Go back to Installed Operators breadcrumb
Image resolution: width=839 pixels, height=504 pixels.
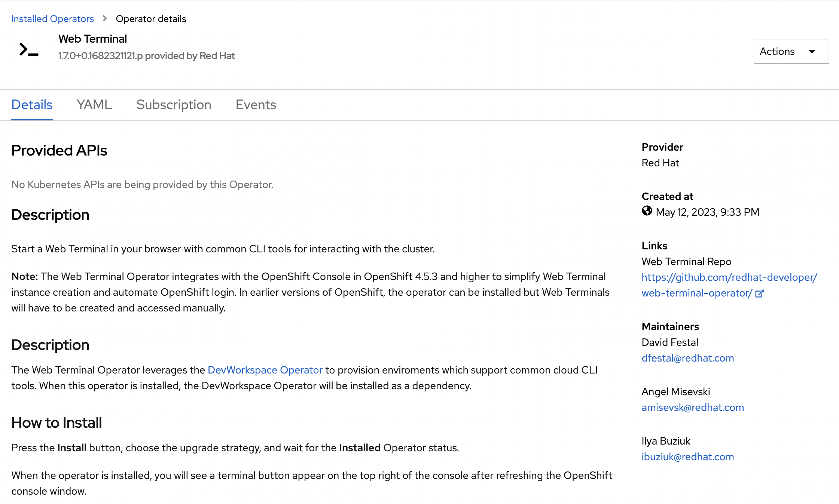point(52,19)
